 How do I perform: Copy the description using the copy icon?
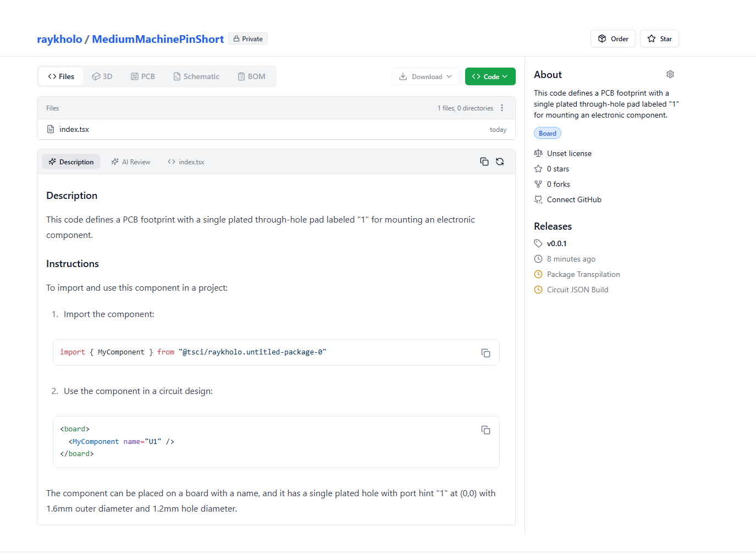pyautogui.click(x=484, y=162)
